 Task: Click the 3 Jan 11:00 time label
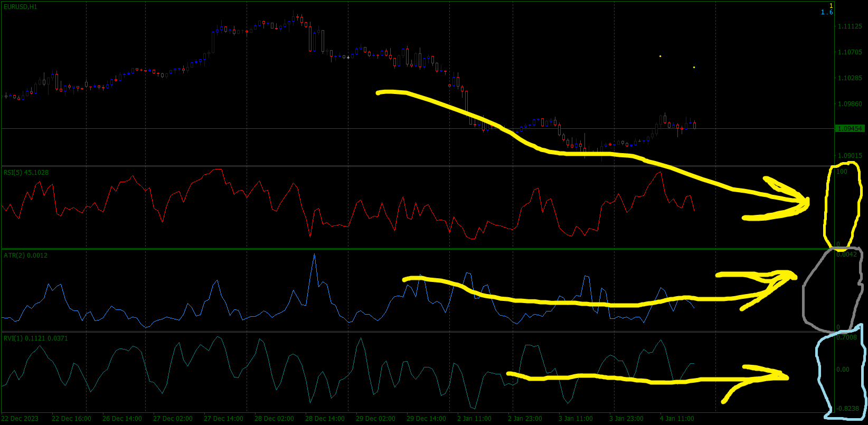coord(576,419)
